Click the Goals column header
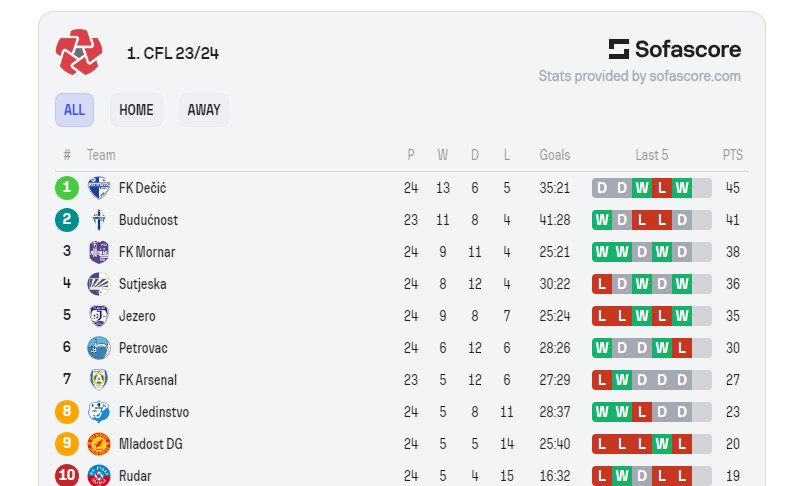 (x=555, y=155)
